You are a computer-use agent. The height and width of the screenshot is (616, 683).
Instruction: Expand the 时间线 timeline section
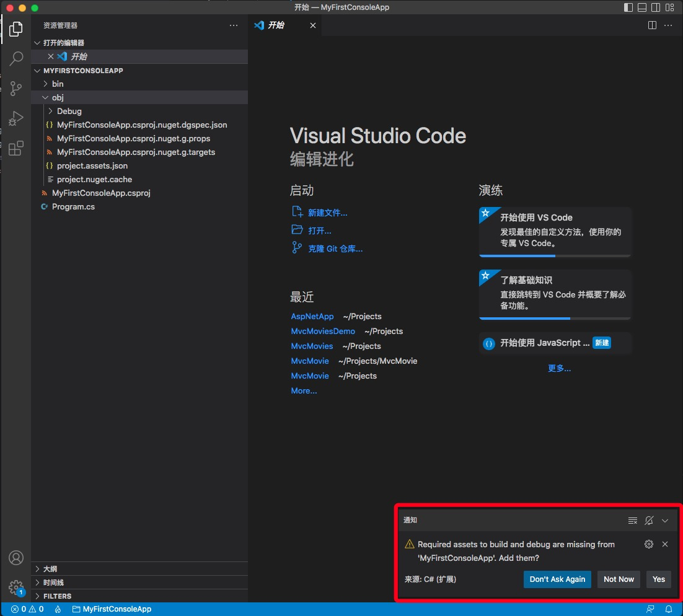[x=139, y=583]
